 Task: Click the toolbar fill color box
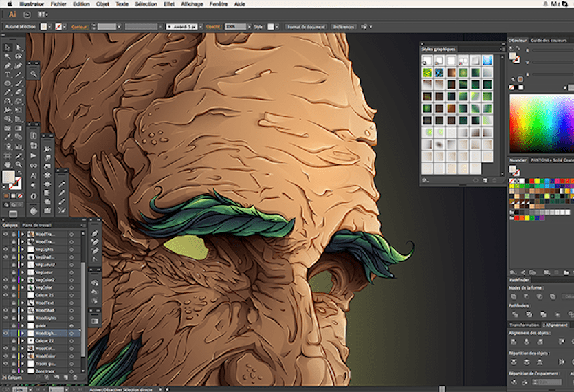[x=8, y=177]
